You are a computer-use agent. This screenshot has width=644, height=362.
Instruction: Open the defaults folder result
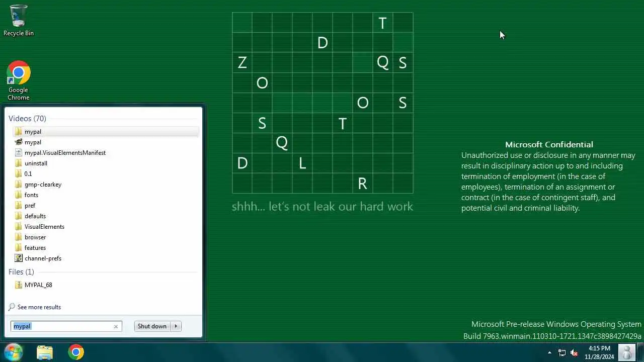(x=106, y=216)
